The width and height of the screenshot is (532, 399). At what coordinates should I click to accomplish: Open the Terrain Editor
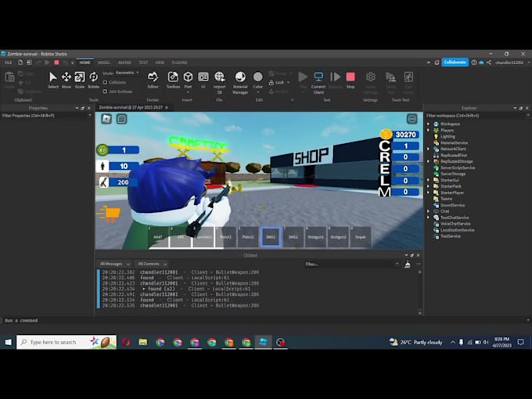[x=153, y=80]
